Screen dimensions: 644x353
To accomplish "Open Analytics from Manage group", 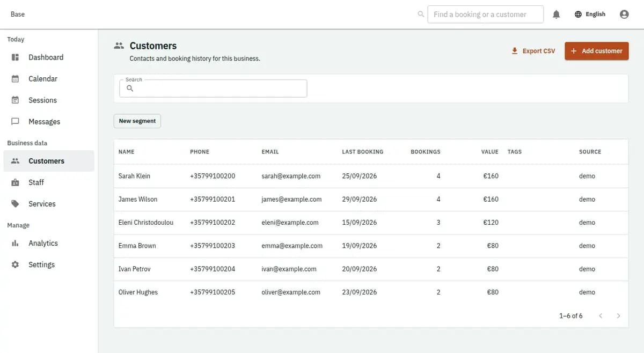I will coord(49,243).
